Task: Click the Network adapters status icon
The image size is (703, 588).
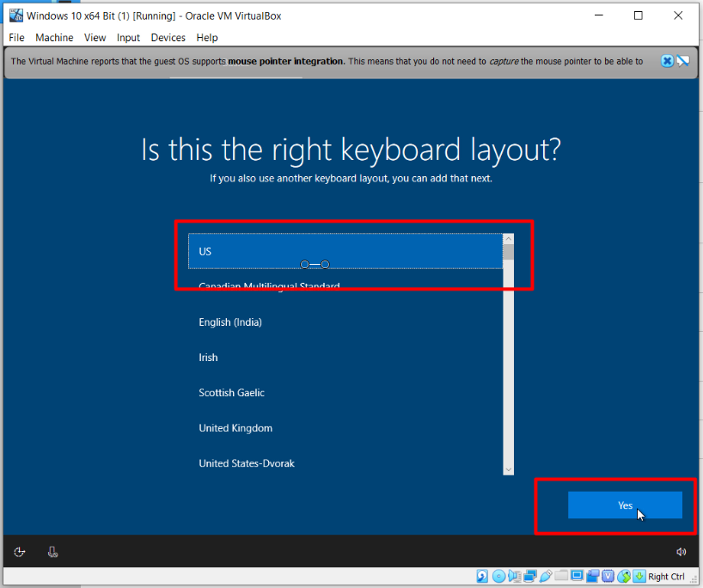Action: tap(529, 576)
